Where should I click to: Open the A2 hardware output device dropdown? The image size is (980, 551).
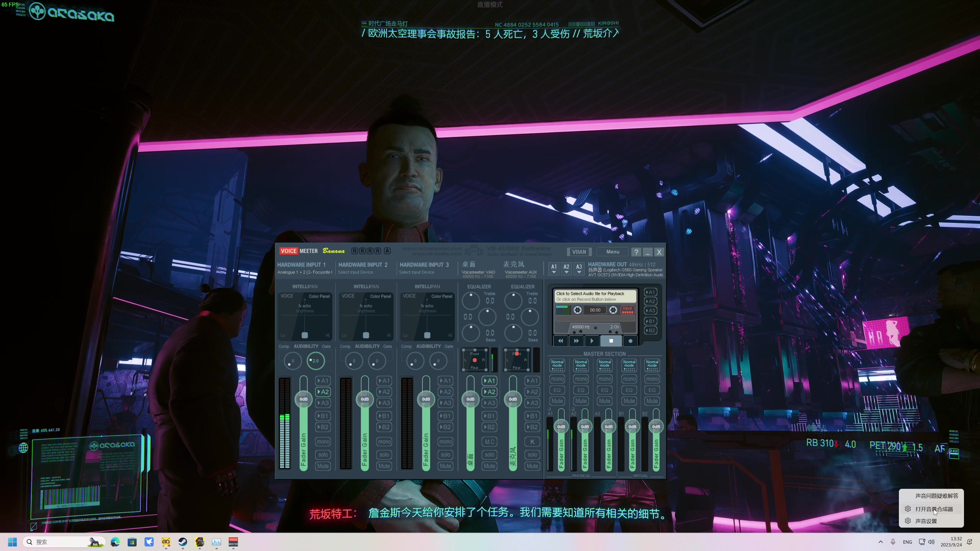(x=567, y=269)
